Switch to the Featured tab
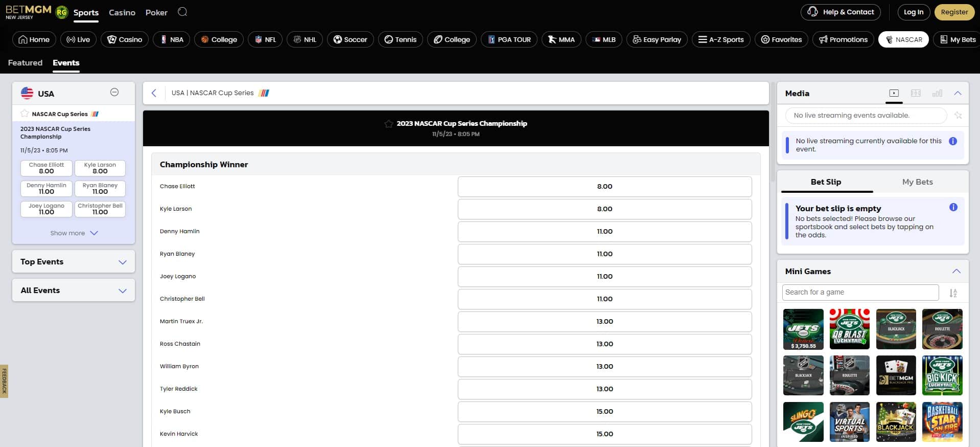The width and height of the screenshot is (980, 447). 25,63
